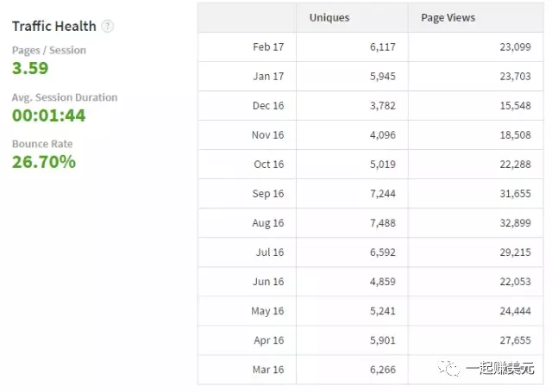552x392 pixels.
Task: Click the average session duration 00:01:44
Action: pyautogui.click(x=48, y=115)
